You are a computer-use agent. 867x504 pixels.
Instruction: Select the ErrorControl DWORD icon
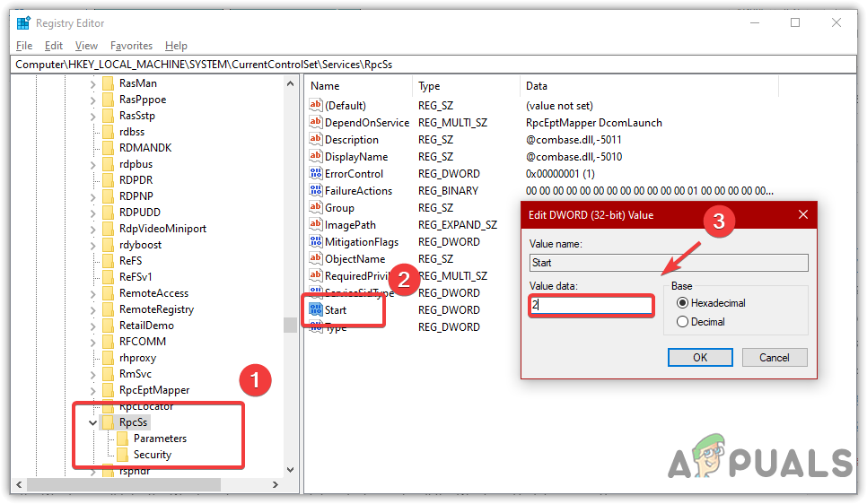click(316, 173)
